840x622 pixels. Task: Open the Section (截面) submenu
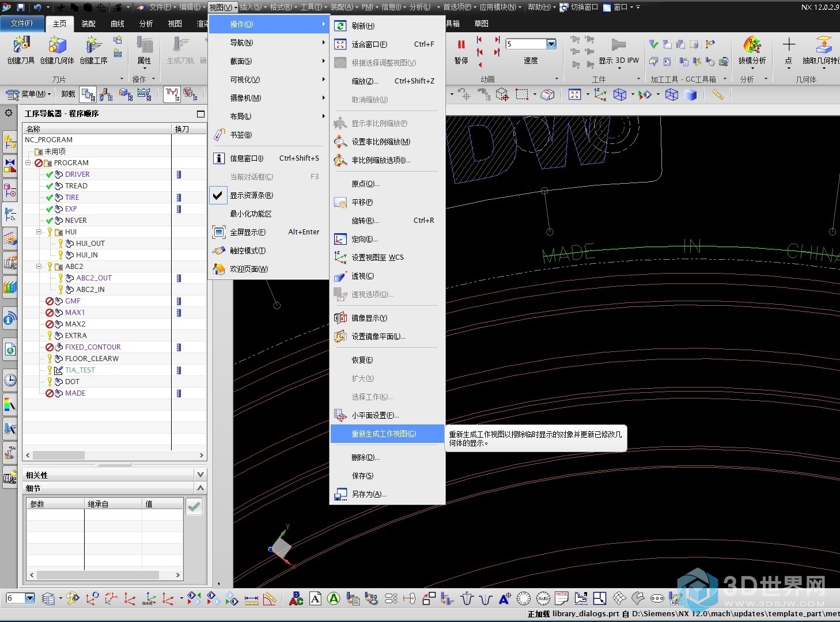268,61
